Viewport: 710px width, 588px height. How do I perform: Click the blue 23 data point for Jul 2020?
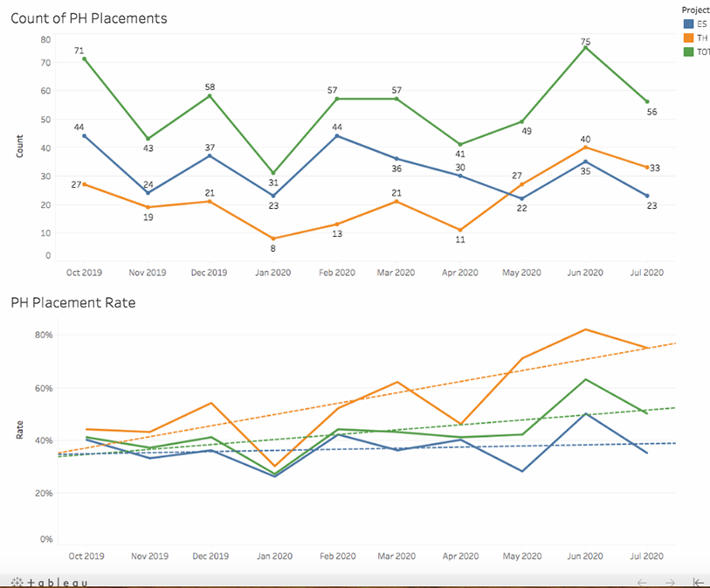(x=647, y=196)
